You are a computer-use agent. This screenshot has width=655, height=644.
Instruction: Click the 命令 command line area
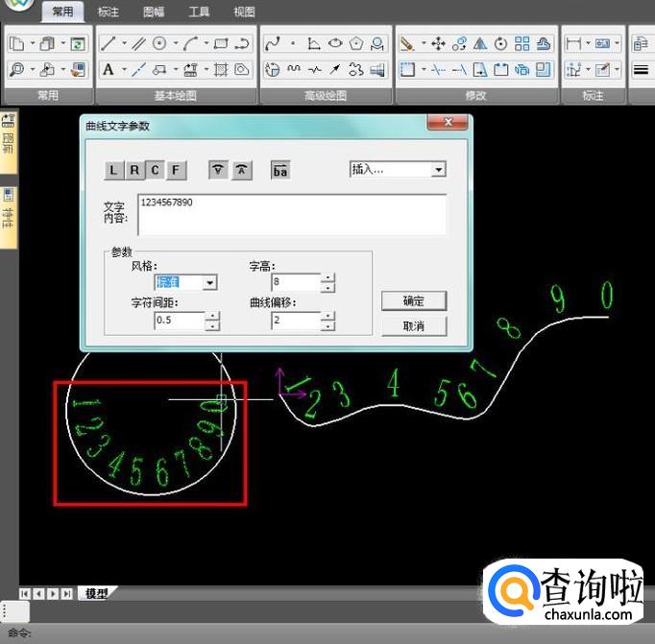pyautogui.click(x=327, y=633)
